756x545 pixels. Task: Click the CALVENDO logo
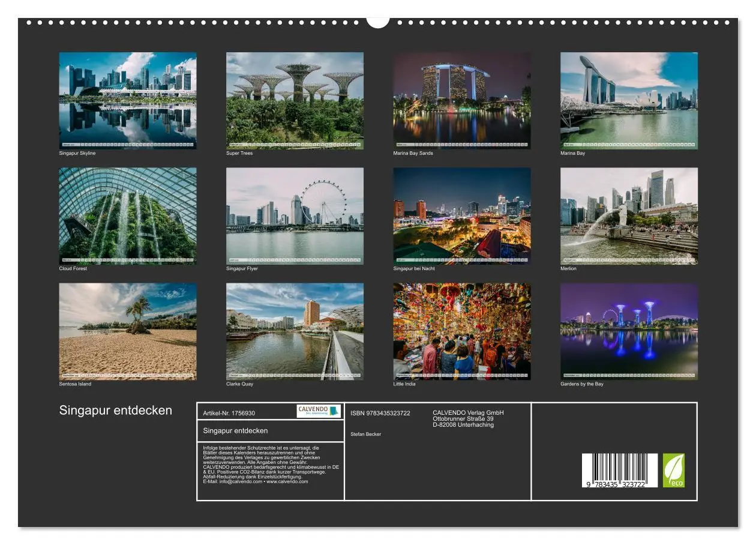(x=319, y=411)
